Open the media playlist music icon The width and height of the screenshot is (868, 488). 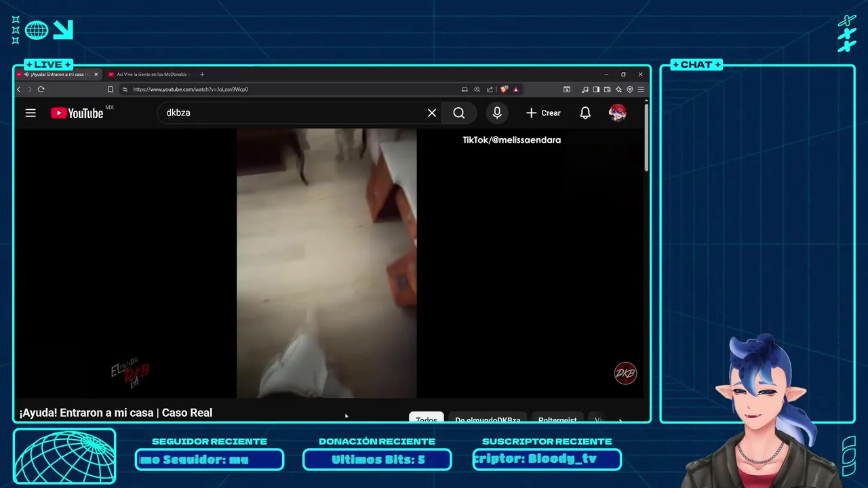pyautogui.click(x=585, y=89)
